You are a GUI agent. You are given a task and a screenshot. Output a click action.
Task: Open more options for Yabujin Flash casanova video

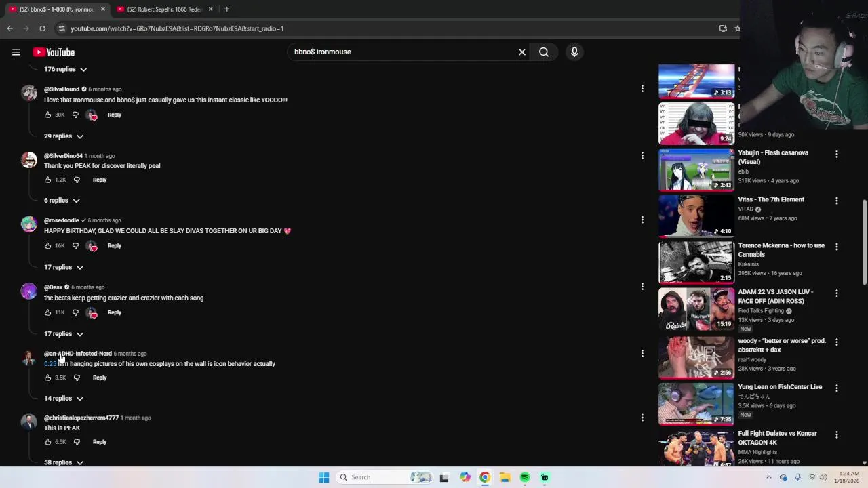tap(837, 155)
